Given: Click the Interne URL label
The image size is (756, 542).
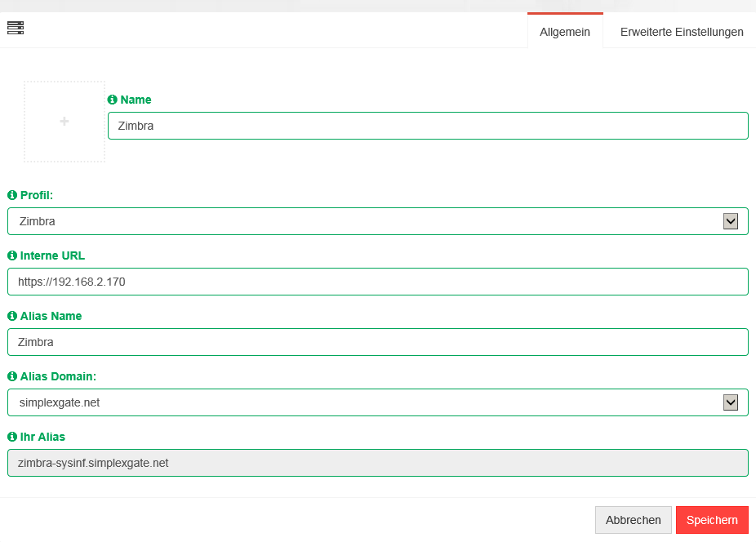Looking at the screenshot, I should coord(52,255).
